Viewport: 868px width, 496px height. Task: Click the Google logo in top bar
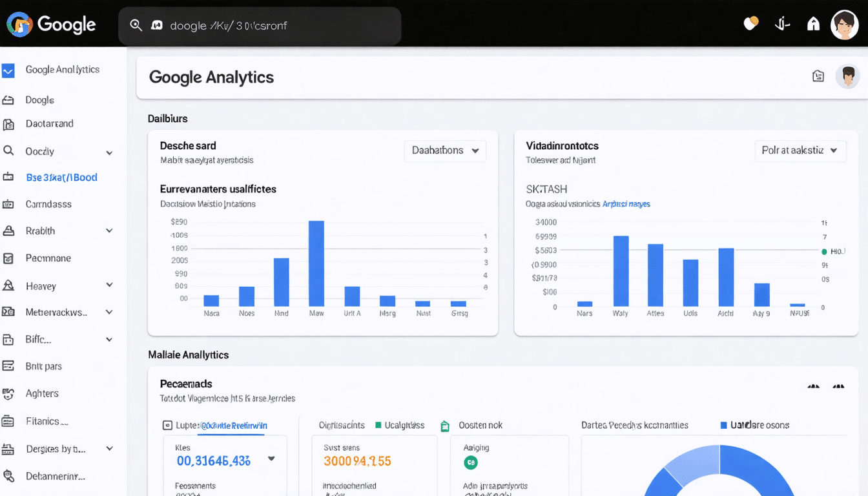pyautogui.click(x=51, y=25)
